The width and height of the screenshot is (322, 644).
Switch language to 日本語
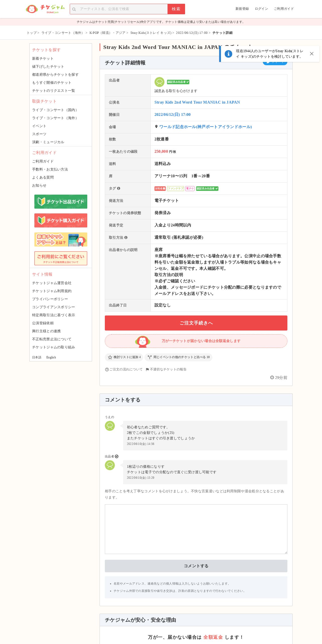tap(37, 357)
